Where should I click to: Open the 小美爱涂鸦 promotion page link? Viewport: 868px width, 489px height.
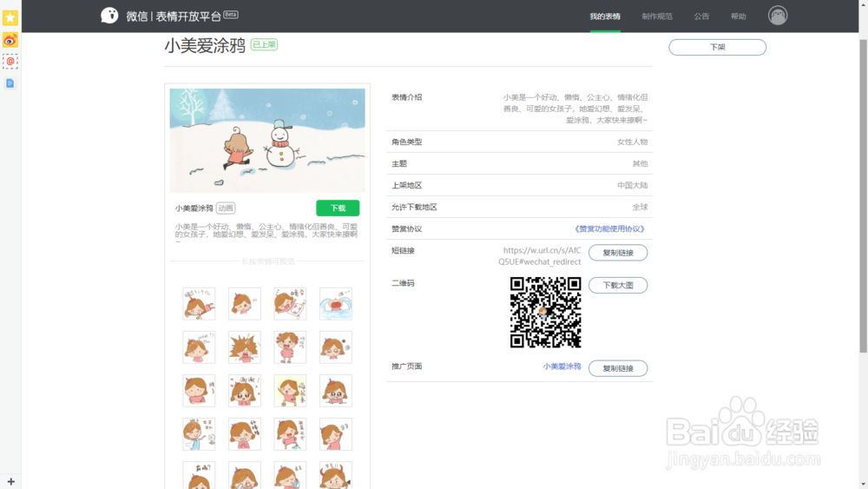pos(562,367)
